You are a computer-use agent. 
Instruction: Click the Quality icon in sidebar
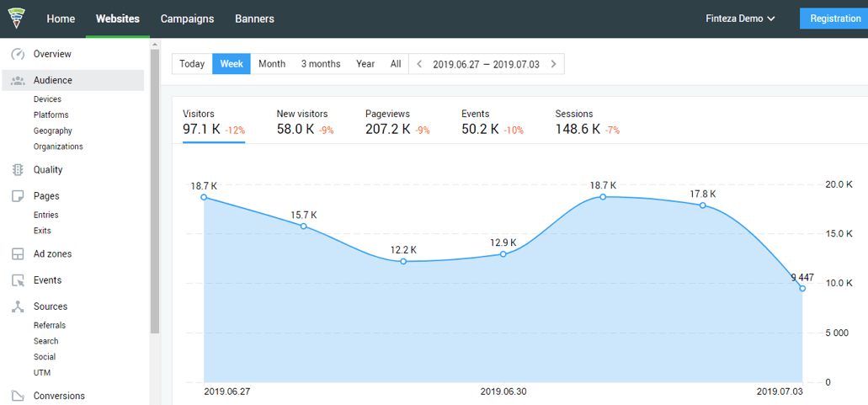point(18,170)
